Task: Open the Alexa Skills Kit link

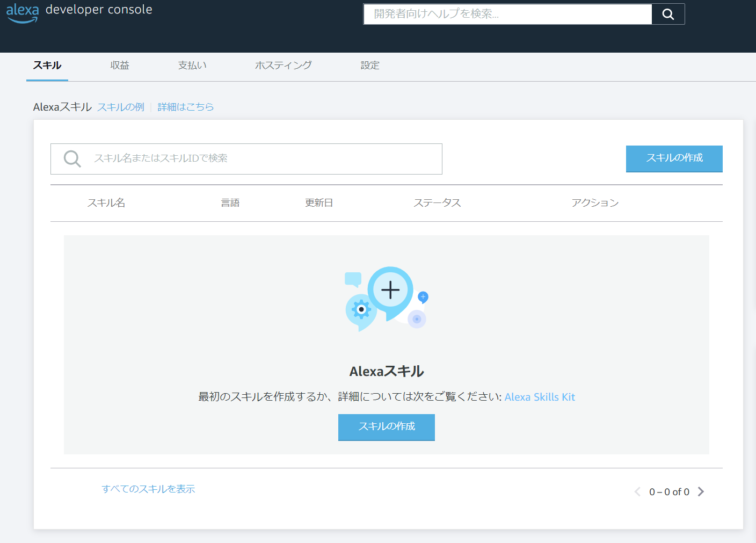Action: pos(540,397)
